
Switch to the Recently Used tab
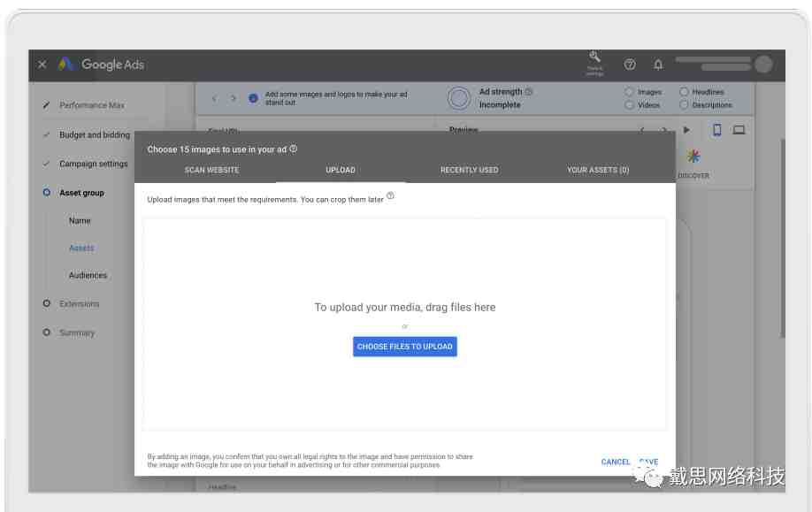point(469,170)
